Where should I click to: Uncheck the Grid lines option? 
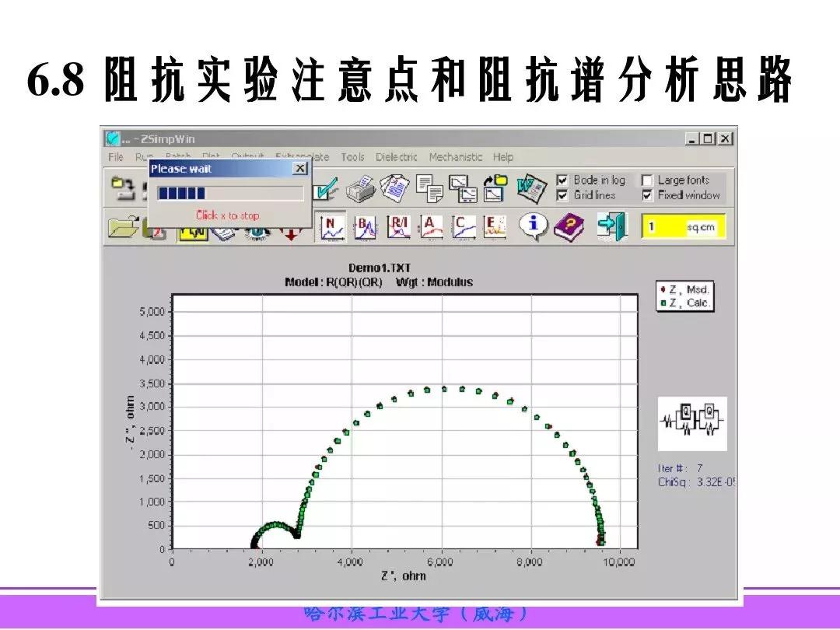(562, 195)
